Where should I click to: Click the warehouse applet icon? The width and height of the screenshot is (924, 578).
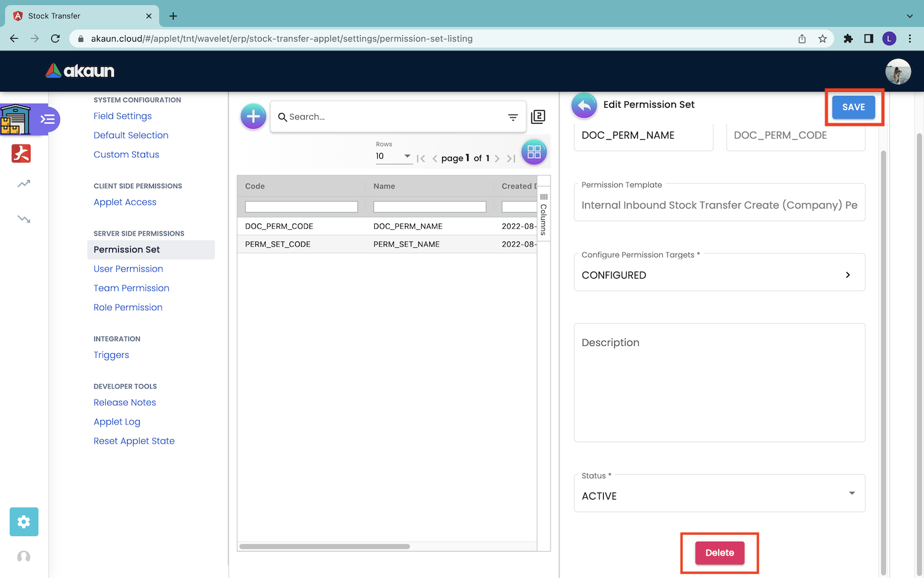15,119
